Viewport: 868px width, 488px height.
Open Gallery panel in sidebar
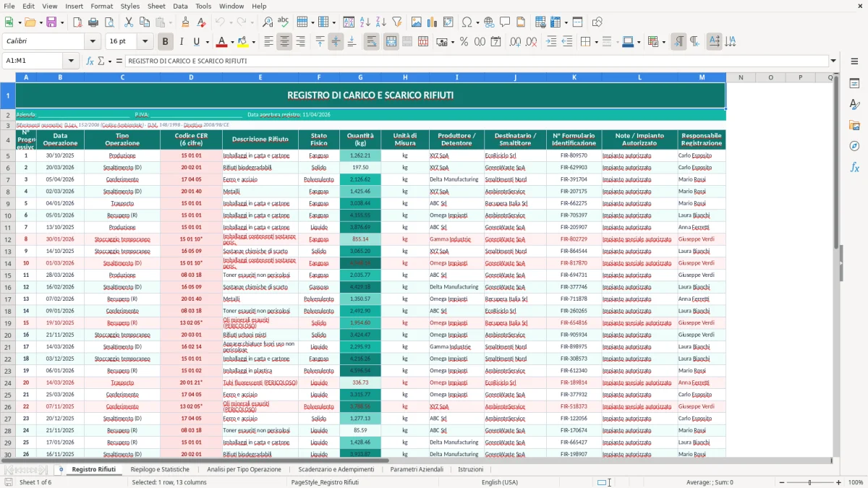854,125
